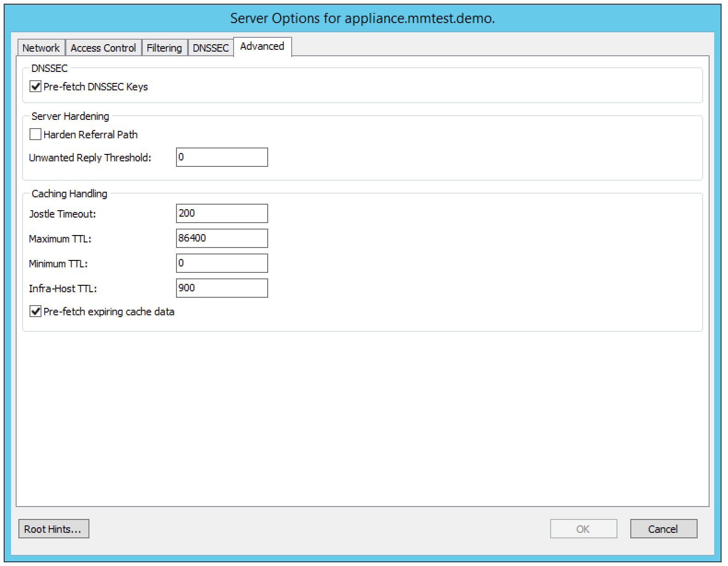Open the Root Hints dialog
Screen dimensions: 728x566
53,529
